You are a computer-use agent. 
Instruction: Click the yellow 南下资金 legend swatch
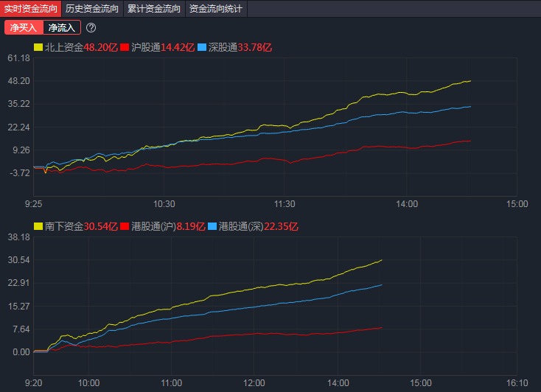tap(38, 226)
